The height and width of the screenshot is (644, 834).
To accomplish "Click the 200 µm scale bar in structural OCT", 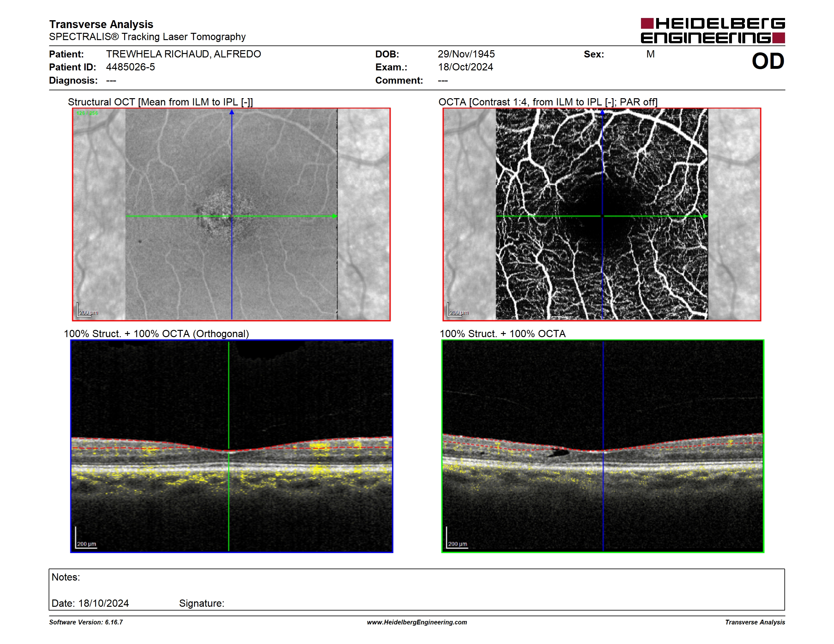I will 88,310.
